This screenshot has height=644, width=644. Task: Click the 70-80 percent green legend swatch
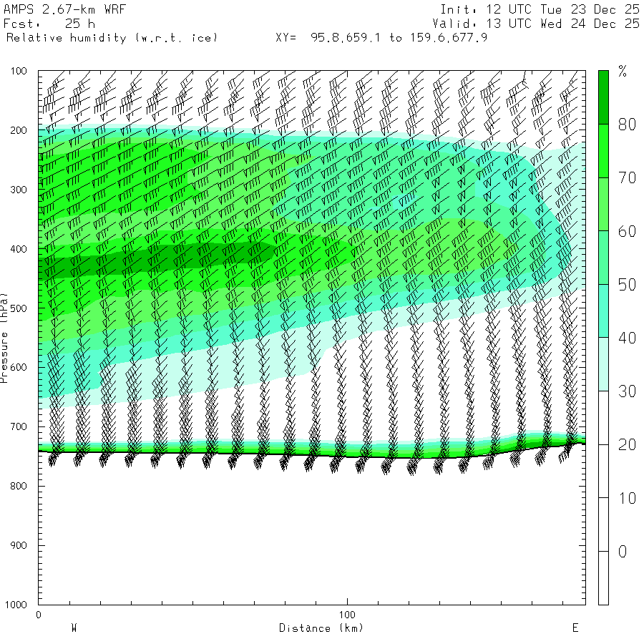603,151
